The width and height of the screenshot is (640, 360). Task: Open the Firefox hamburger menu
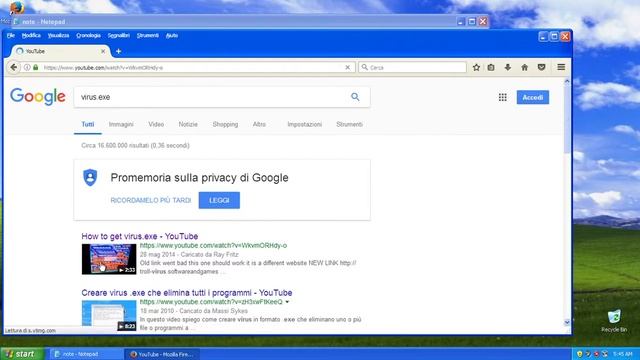pos(561,67)
